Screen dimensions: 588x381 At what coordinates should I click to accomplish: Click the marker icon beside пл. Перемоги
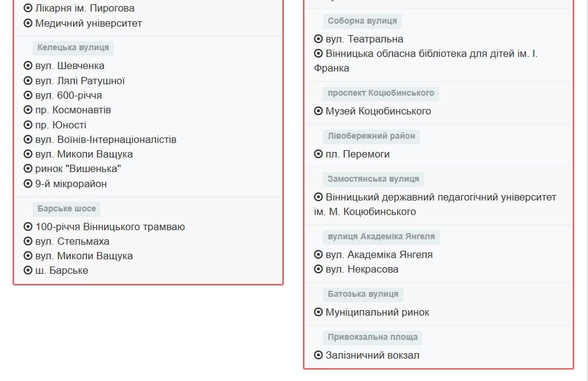[x=318, y=154]
